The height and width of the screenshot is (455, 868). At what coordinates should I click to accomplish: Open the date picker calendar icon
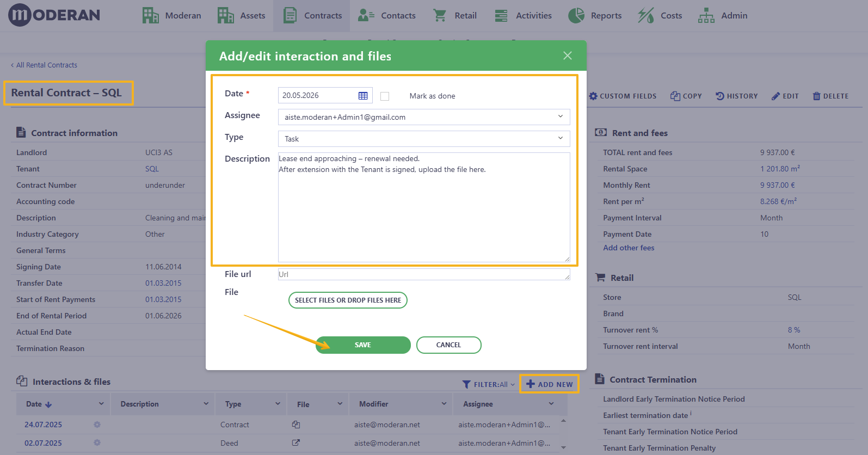[x=363, y=96]
